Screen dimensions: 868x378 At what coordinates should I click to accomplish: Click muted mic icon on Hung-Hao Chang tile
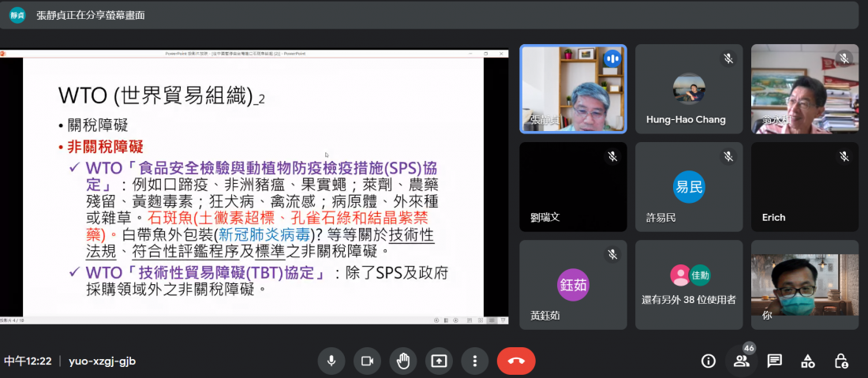728,58
